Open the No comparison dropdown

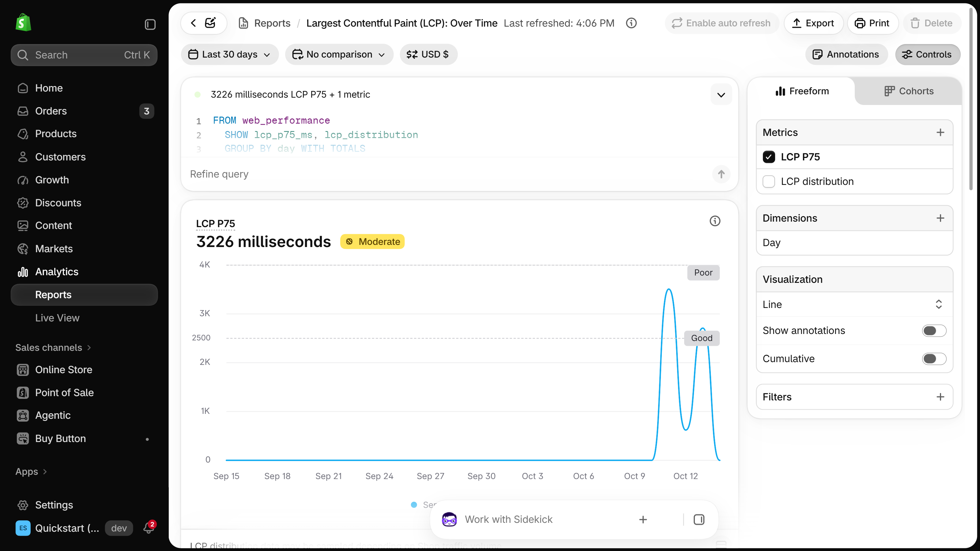pyautogui.click(x=339, y=54)
